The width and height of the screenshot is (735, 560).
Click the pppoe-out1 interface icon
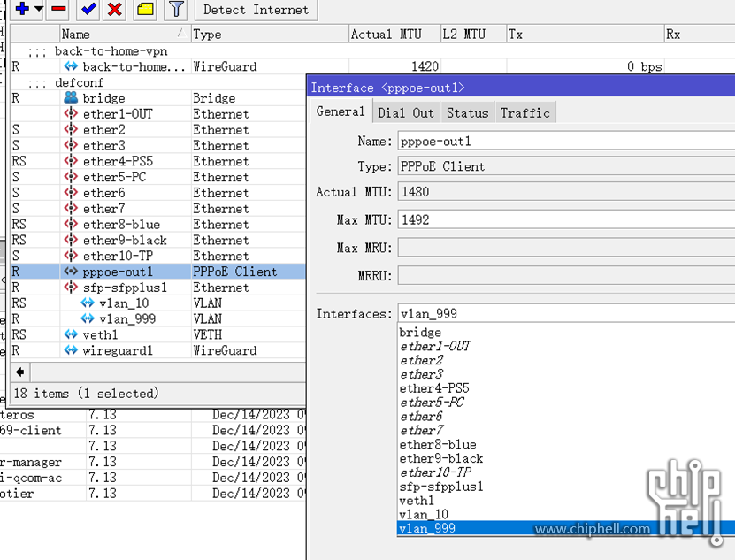71,272
